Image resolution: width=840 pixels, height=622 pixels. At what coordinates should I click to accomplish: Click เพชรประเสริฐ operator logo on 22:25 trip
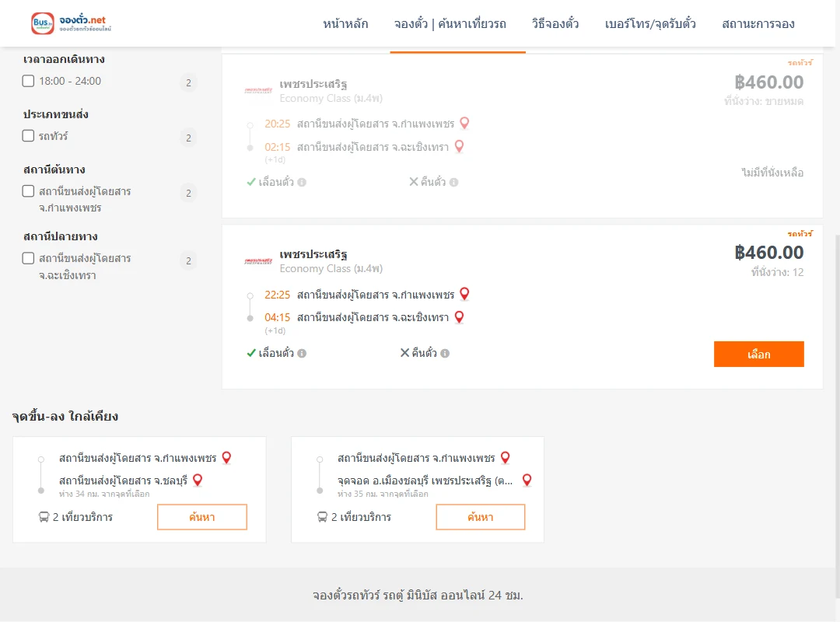pos(258,261)
